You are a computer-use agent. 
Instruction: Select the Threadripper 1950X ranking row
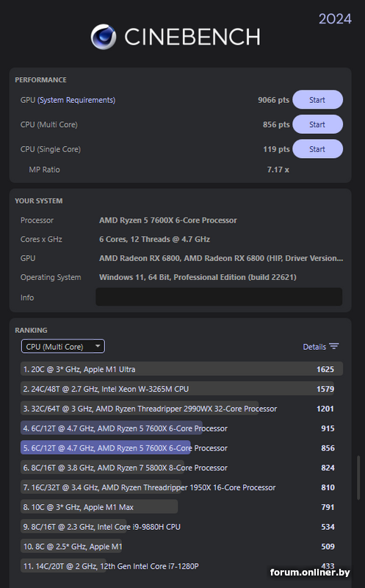point(181,487)
